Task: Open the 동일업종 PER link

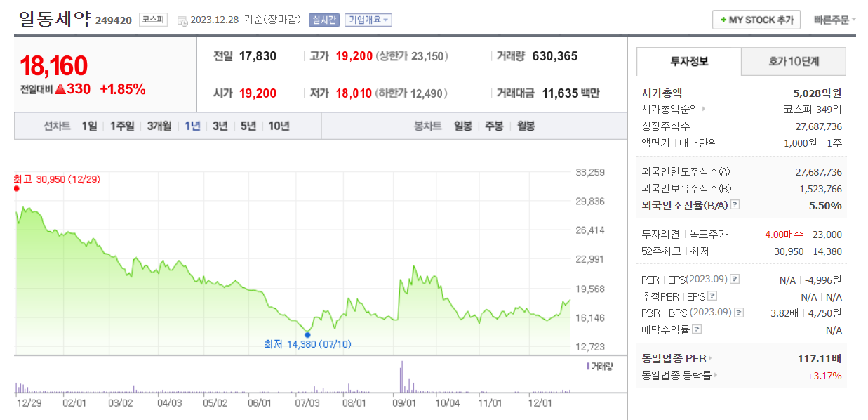Action: (x=674, y=359)
